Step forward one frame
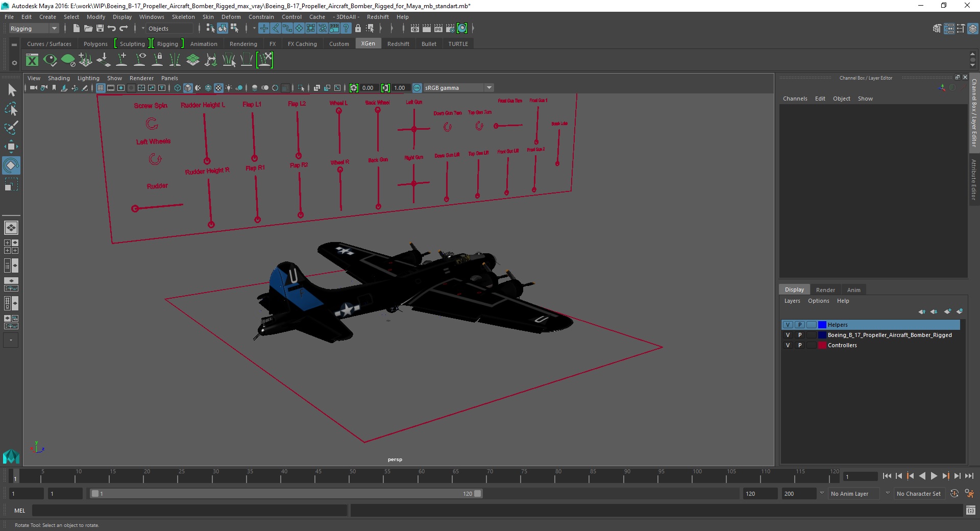This screenshot has height=531, width=980. pyautogui.click(x=957, y=476)
